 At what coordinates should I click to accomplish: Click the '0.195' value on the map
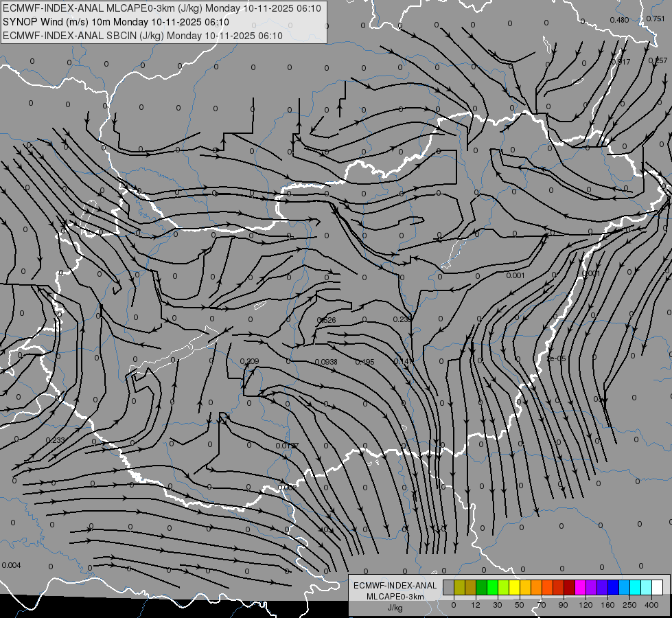pos(365,362)
